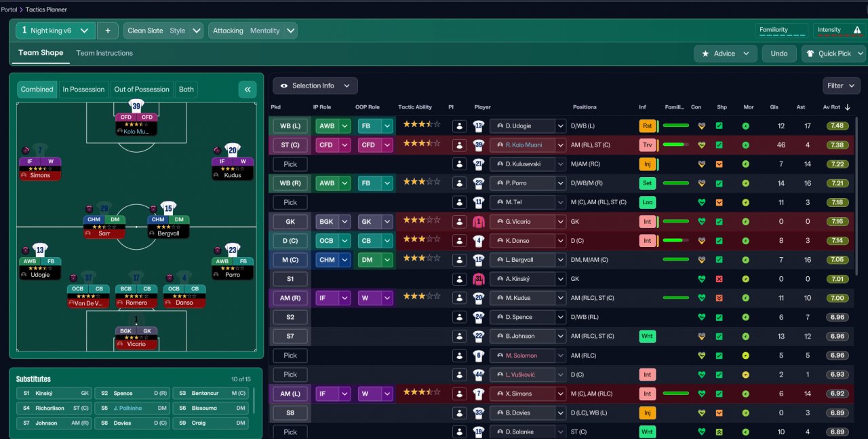Click the eye icon in Selection Info
The width and height of the screenshot is (868, 439).
click(284, 86)
